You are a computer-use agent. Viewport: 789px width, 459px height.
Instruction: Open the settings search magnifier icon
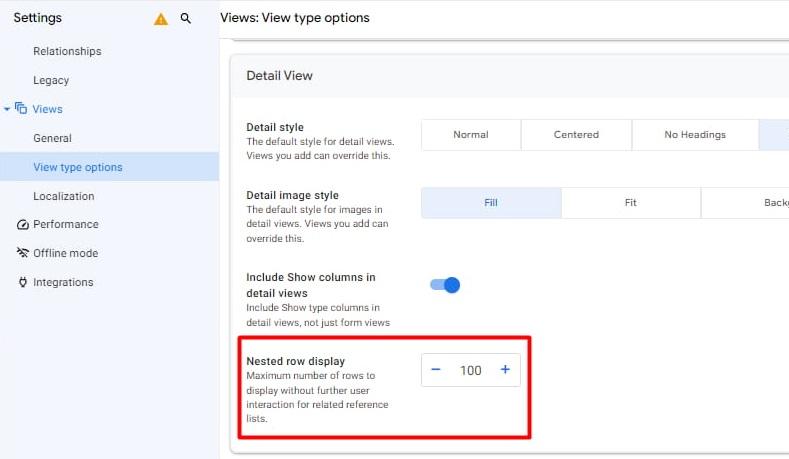pos(186,19)
